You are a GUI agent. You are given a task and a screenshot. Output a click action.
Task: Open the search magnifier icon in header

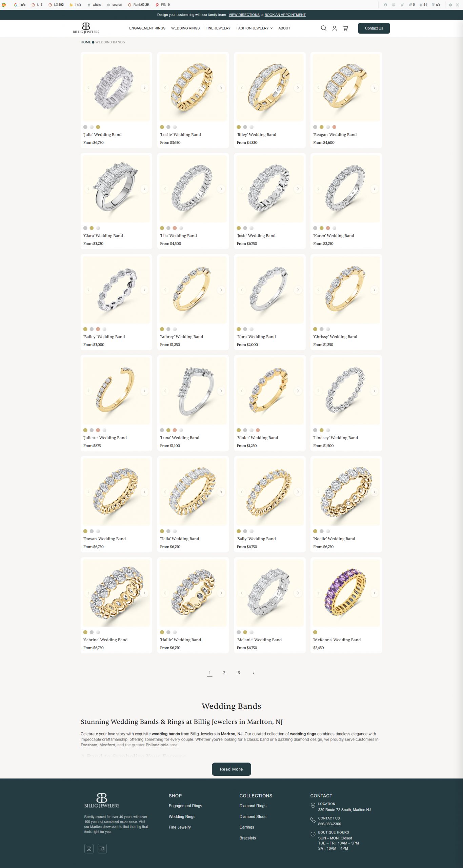(x=324, y=28)
